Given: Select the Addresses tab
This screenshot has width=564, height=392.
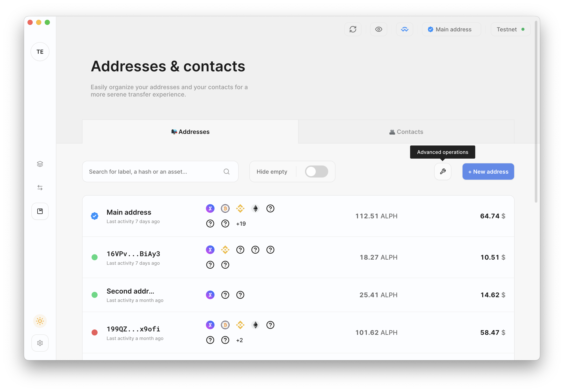Looking at the screenshot, I should pyautogui.click(x=190, y=132).
